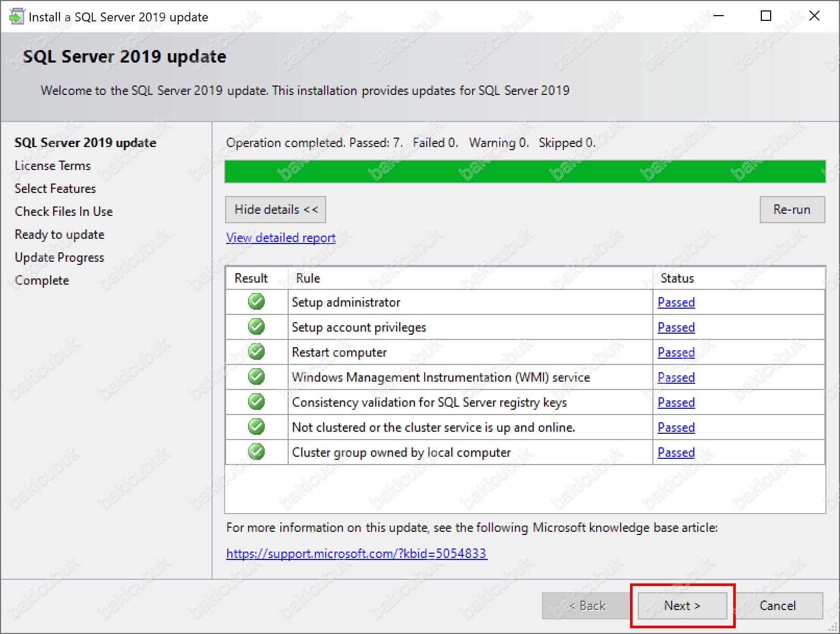Viewport: 840px width, 634px height.
Task: Click 'Windows Management Instrumentation (WMI) service' text
Action: tap(441, 377)
